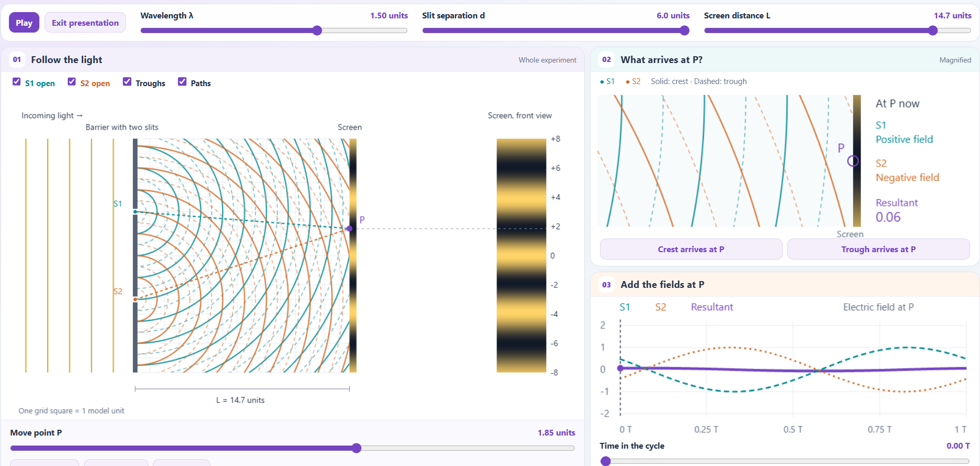Click the Resultant legend label in graph

pos(712,307)
